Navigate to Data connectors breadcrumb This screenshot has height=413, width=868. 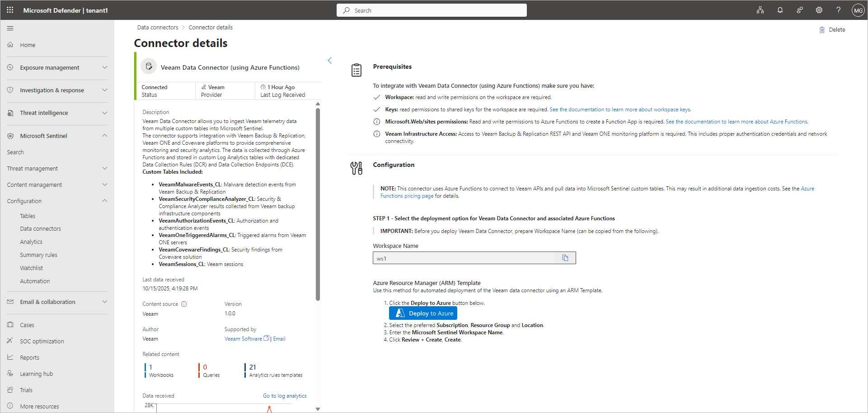[x=158, y=28]
